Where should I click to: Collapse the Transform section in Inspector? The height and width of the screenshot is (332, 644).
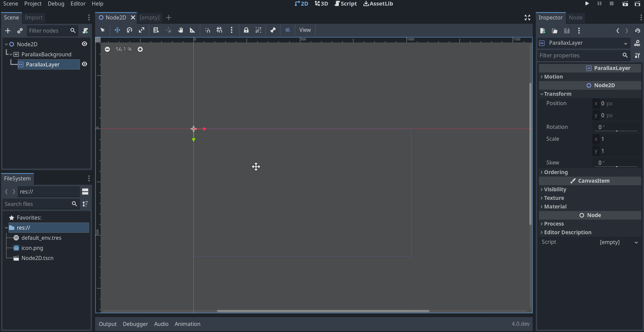557,94
